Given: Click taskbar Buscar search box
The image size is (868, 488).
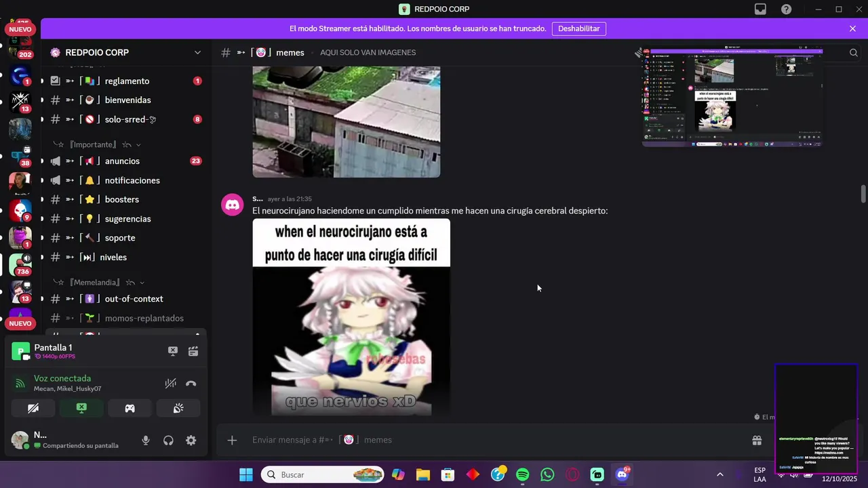Looking at the screenshot, I should point(323,474).
